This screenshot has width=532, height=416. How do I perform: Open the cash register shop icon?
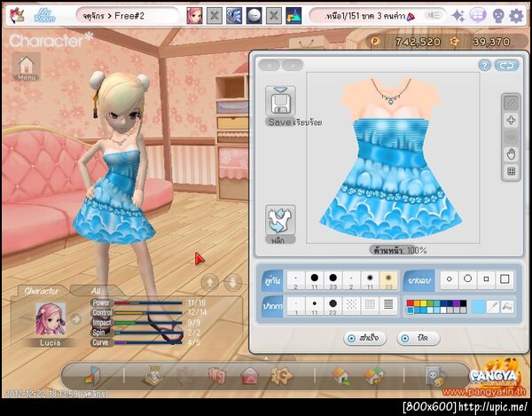tap(153, 375)
